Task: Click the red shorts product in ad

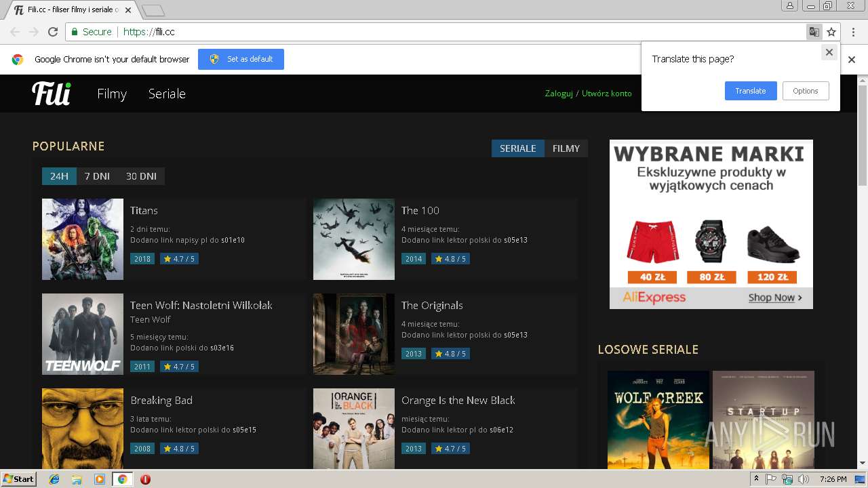Action: tap(652, 243)
